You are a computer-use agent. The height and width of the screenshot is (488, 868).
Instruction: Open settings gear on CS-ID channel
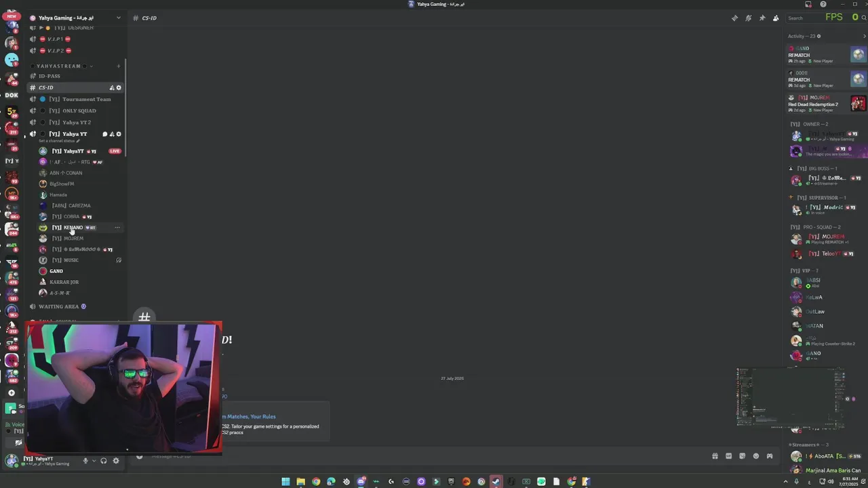tap(119, 87)
